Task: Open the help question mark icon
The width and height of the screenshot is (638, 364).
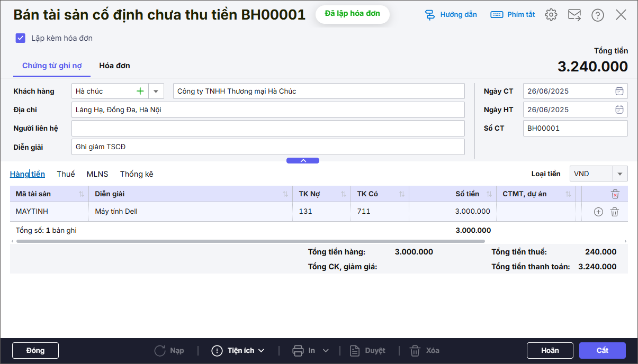Action: [x=598, y=15]
